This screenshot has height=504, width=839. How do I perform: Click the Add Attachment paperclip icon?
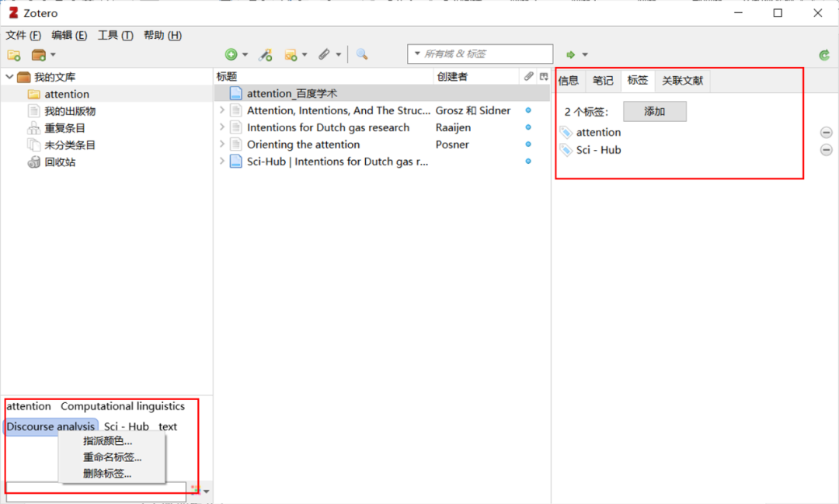click(324, 54)
